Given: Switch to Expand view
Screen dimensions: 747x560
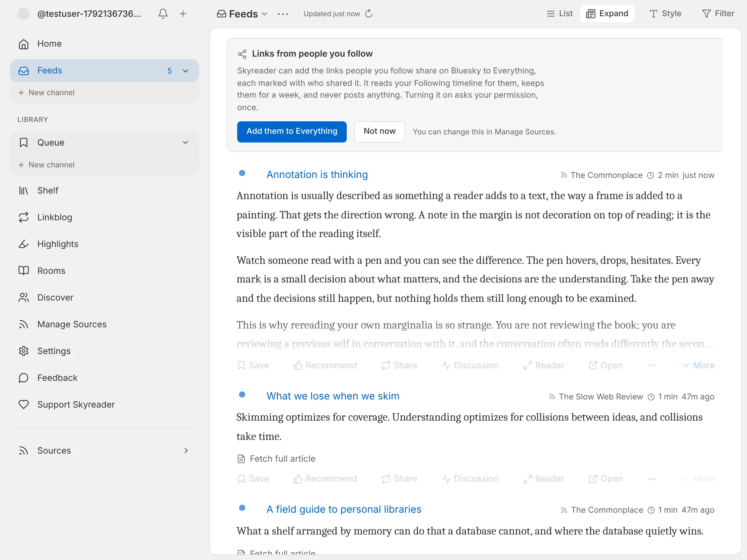Looking at the screenshot, I should pyautogui.click(x=607, y=13).
